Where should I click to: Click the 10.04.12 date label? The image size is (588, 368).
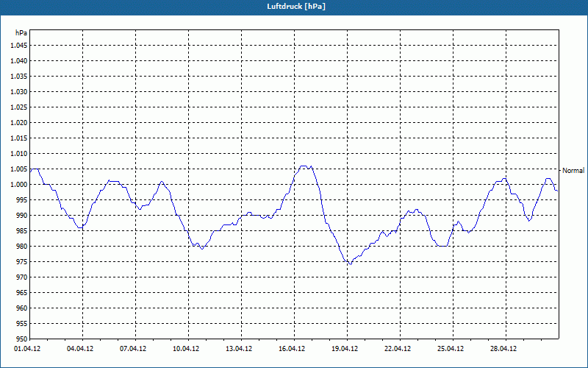coord(186,349)
